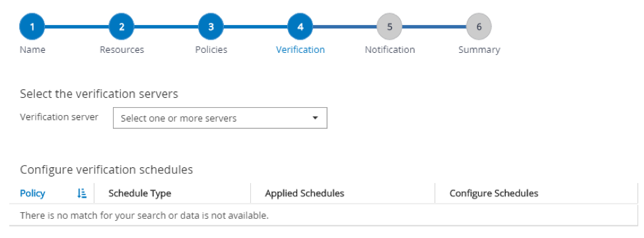The width and height of the screenshot is (644, 238).
Task: Click step 3 circle in wizard
Action: 211,26
